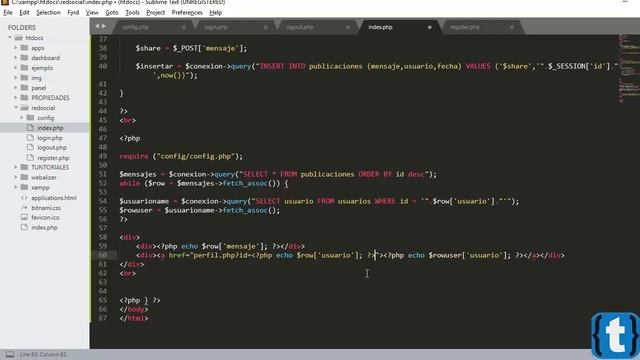Click the dashboard folder icon
Viewport: 640px width, 360px height.
tap(24, 58)
